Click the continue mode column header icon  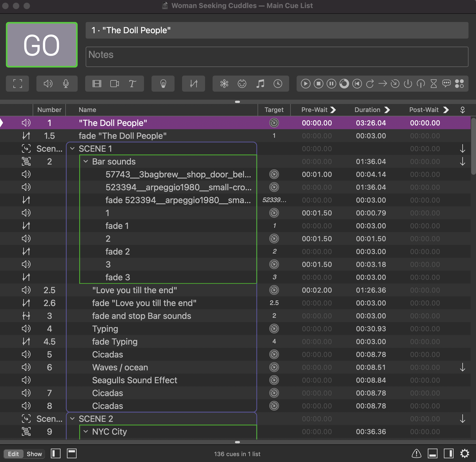(463, 110)
